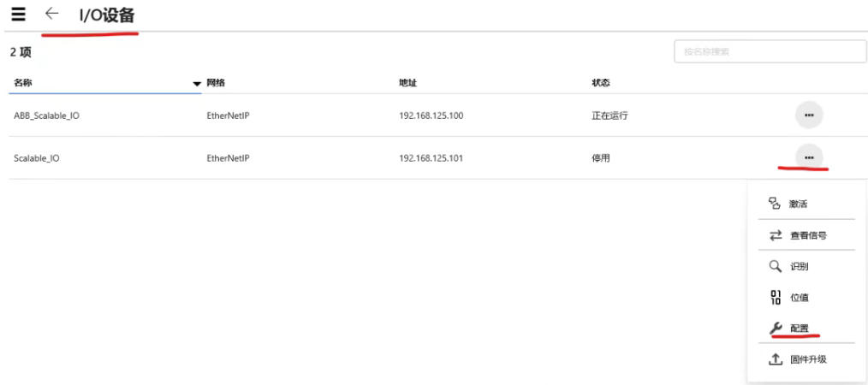Open the hamburger main menu
Screen dimensions: 868x385
(x=18, y=14)
